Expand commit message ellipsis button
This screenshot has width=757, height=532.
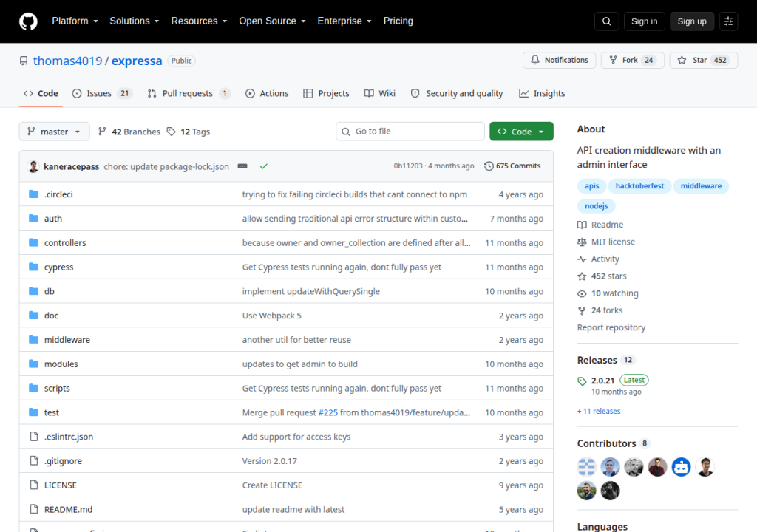tap(242, 166)
